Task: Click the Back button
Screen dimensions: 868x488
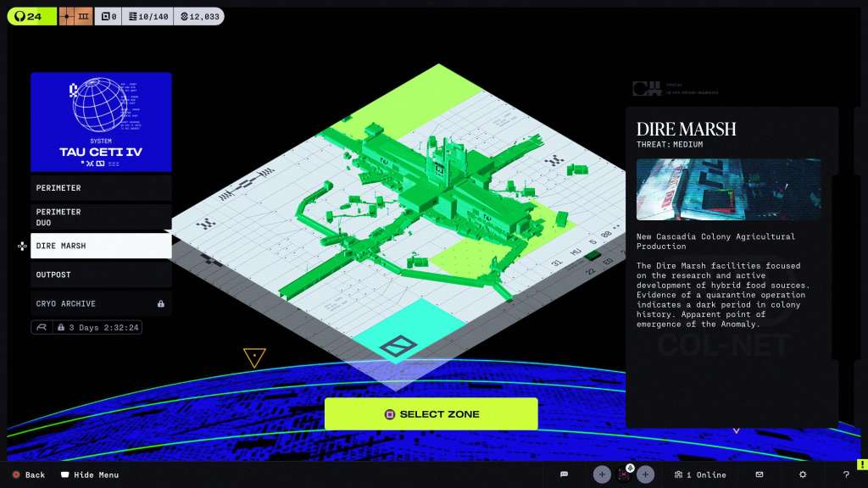Action: point(28,474)
